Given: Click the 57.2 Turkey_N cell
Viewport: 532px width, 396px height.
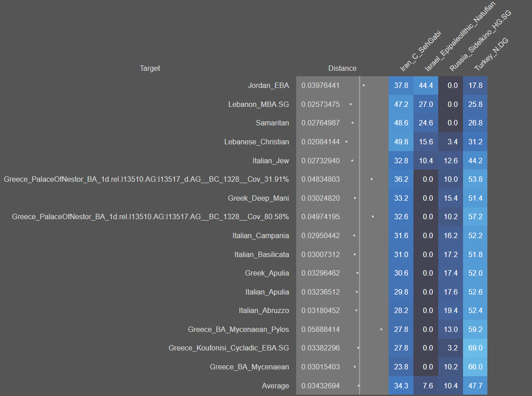Looking at the screenshot, I should click(475, 217).
